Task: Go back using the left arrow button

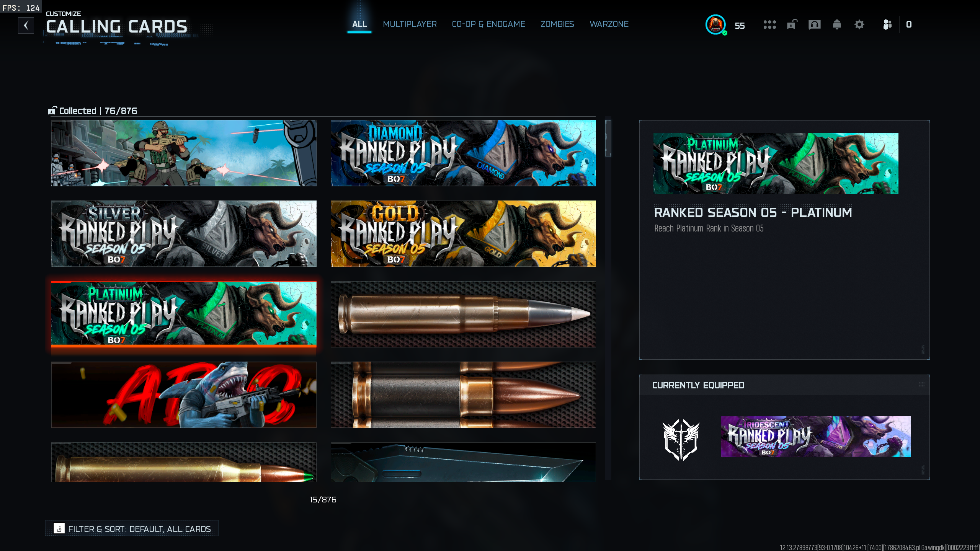Action: tap(26, 26)
